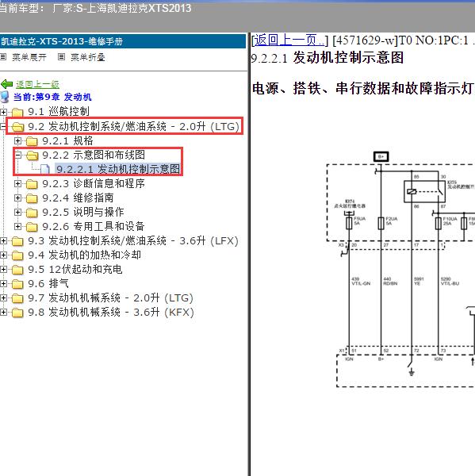The width and height of the screenshot is (475, 476).
Task: Click folder icon of 9.1 巡航控制
Action: click(17, 112)
